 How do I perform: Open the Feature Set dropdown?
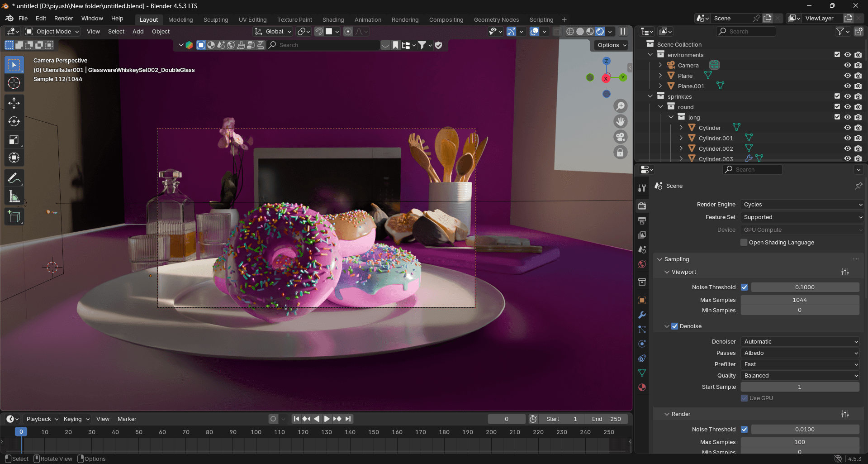coord(802,217)
